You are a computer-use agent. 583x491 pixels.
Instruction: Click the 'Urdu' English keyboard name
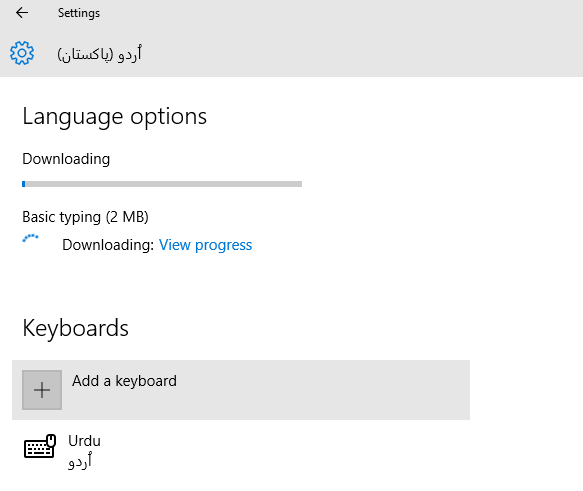click(x=84, y=441)
